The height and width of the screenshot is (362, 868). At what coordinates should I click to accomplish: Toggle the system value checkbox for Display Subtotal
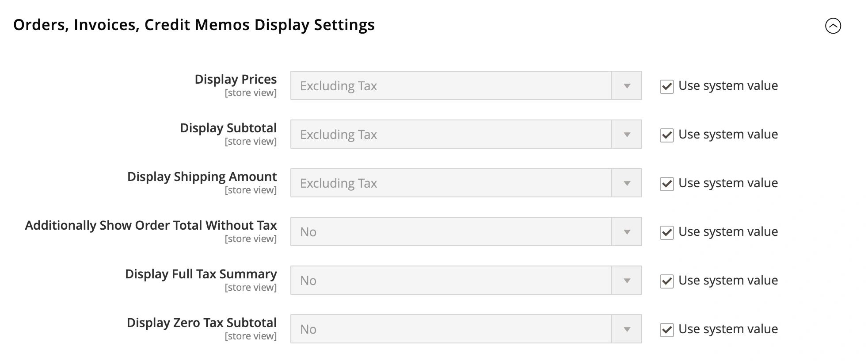tap(666, 135)
